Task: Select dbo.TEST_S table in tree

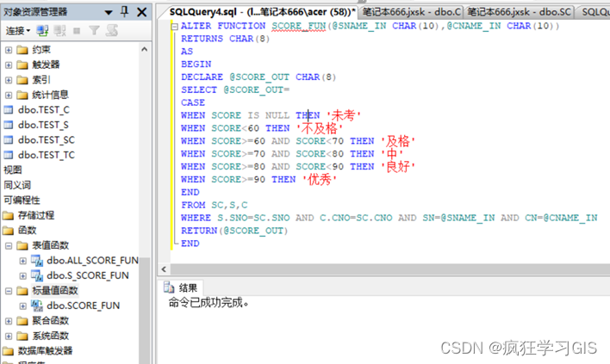Action: pyautogui.click(x=43, y=125)
